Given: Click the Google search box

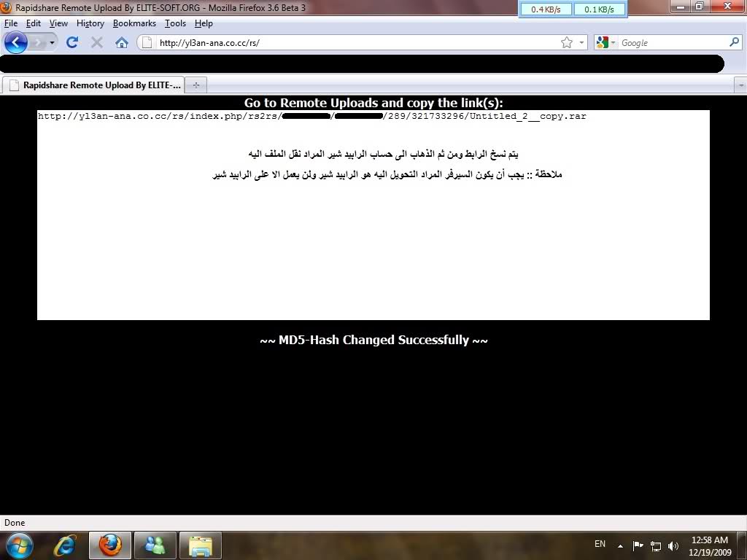Looking at the screenshot, I should point(673,43).
